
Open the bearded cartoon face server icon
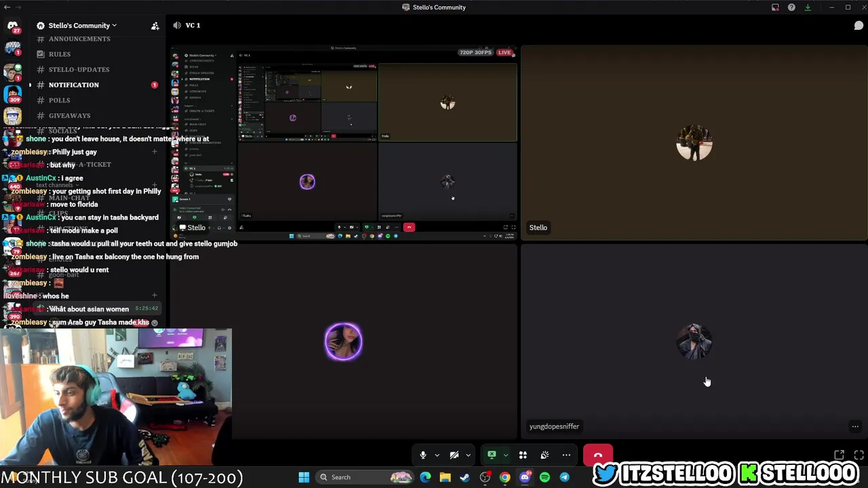pos(12,117)
